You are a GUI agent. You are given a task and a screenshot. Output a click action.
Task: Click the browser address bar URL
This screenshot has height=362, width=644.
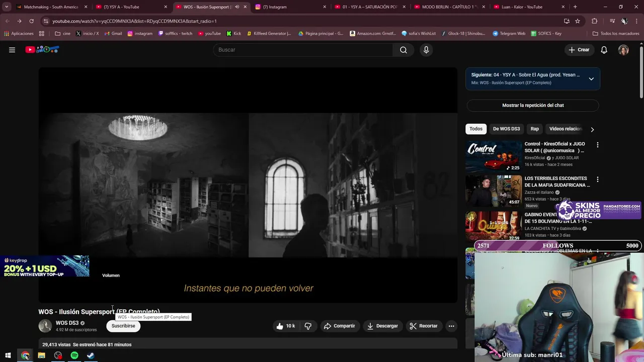(x=134, y=21)
